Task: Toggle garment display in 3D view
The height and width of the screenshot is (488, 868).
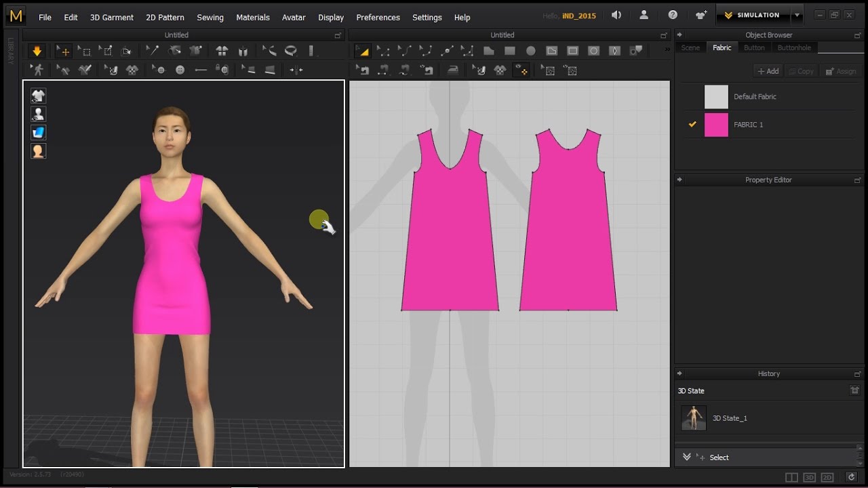Action: coord(39,96)
